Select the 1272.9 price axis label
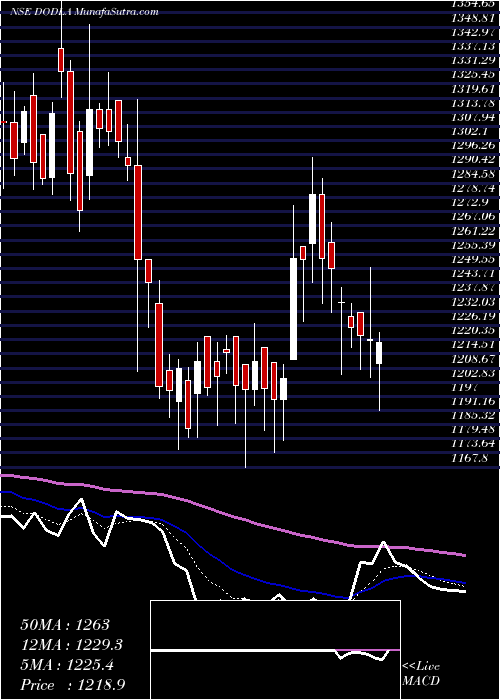This screenshot has width=500, height=700. pos(471,203)
